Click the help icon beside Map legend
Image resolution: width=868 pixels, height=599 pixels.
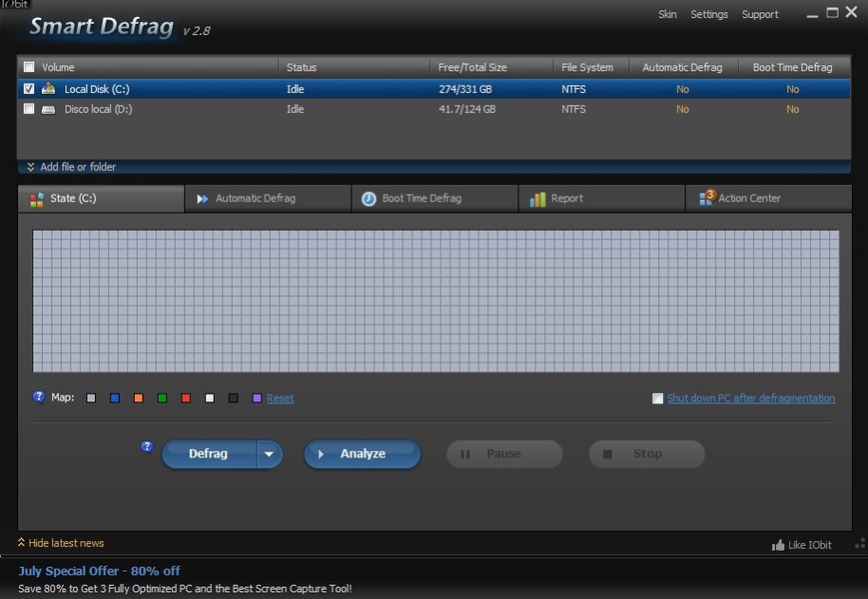click(x=39, y=396)
